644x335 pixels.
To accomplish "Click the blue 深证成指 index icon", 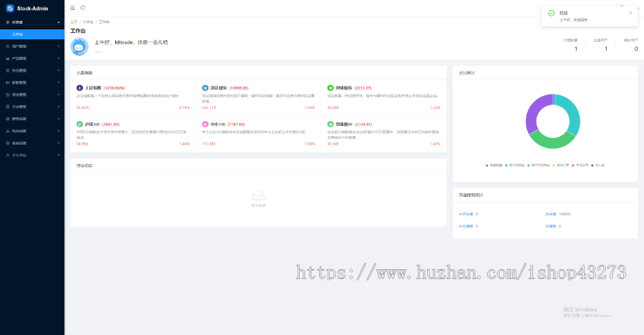I will pos(205,88).
